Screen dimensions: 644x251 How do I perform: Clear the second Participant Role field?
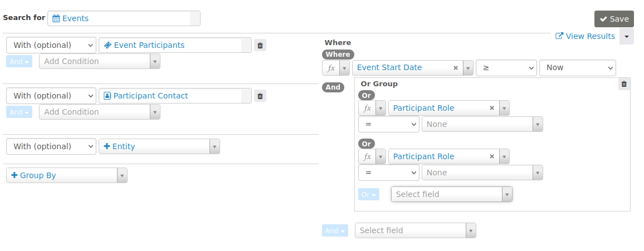[x=492, y=157]
